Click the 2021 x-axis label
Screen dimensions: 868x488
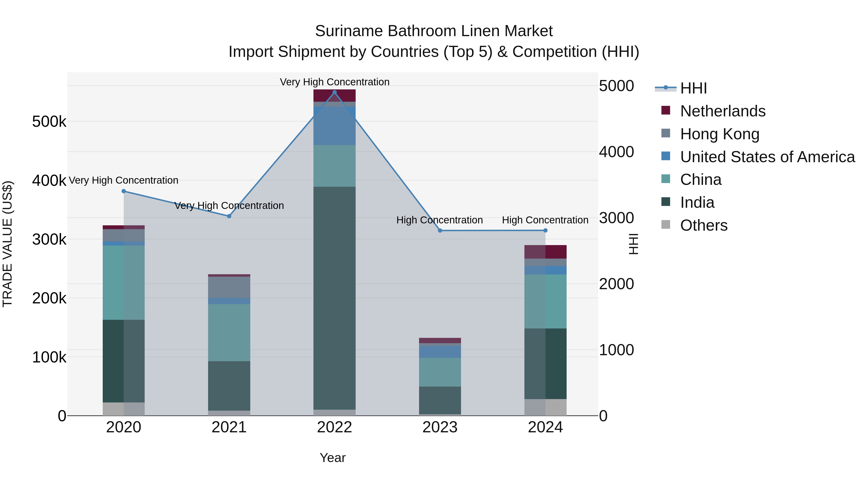click(x=229, y=427)
